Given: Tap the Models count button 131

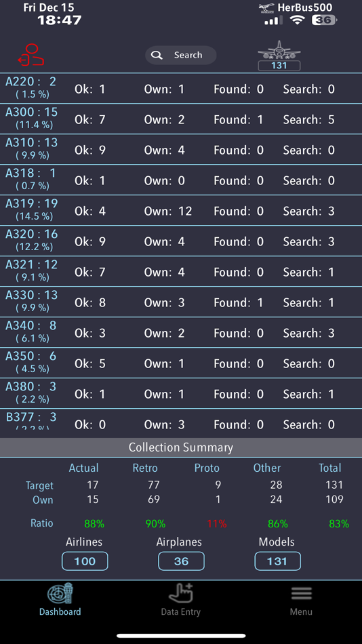Looking at the screenshot, I should click(x=277, y=561).
